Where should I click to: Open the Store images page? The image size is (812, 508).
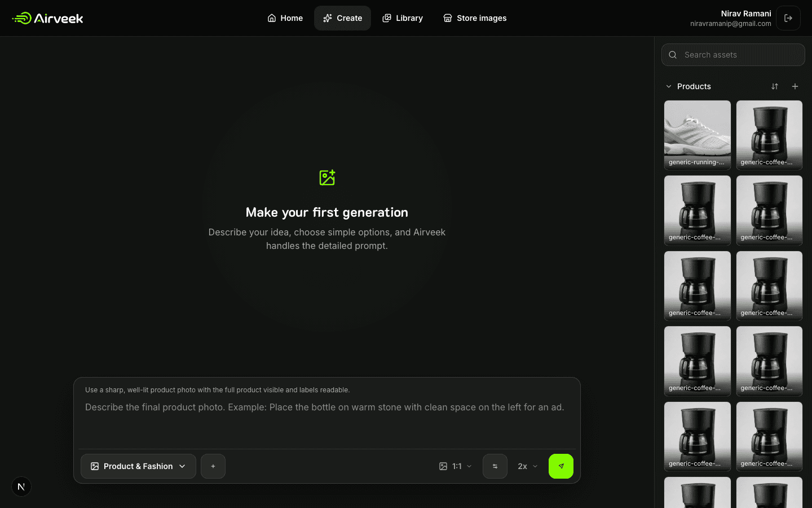click(x=475, y=18)
